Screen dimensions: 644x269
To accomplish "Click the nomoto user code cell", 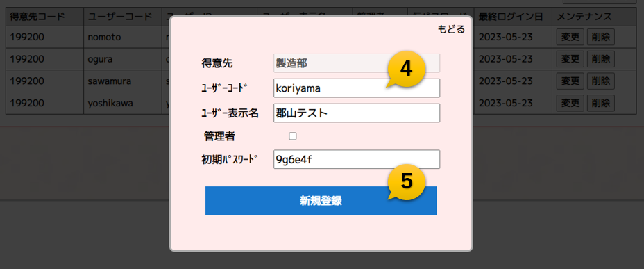I will pyautogui.click(x=123, y=37).
